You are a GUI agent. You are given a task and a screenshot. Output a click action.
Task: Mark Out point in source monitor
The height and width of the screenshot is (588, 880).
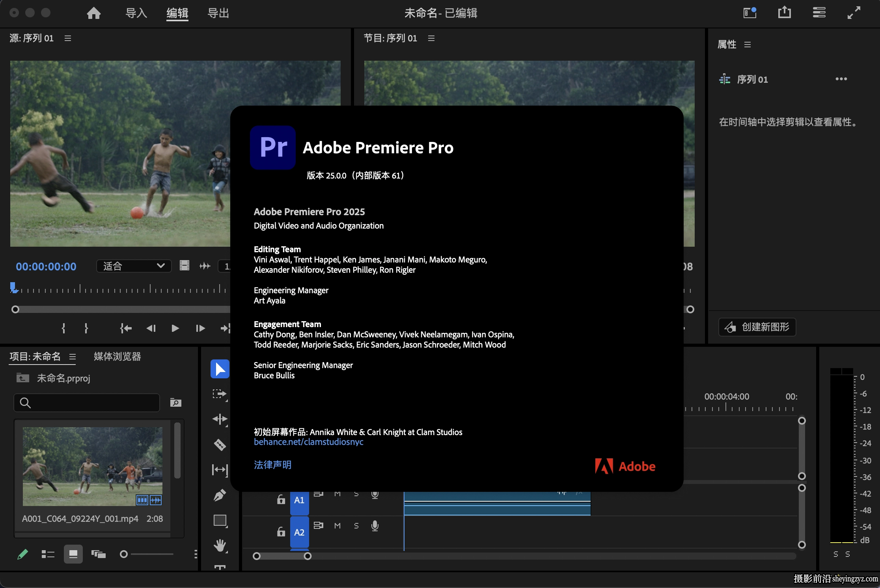click(x=86, y=328)
